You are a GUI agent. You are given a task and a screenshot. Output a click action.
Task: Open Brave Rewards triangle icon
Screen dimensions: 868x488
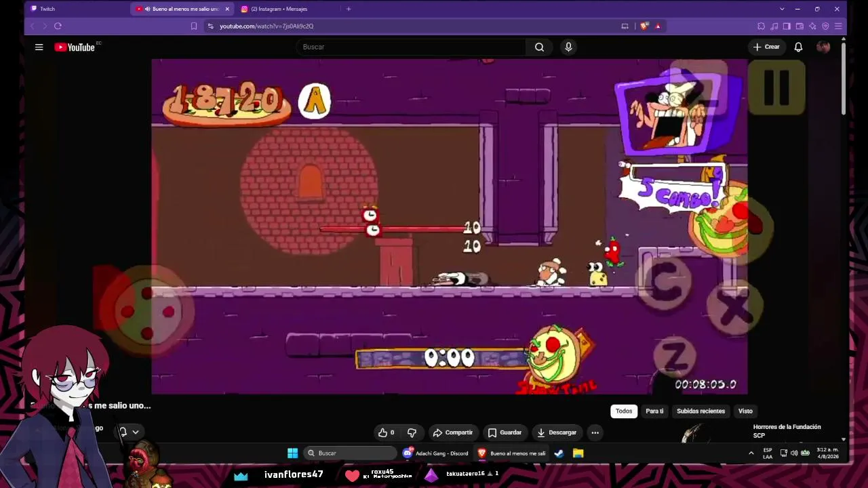coord(658,26)
